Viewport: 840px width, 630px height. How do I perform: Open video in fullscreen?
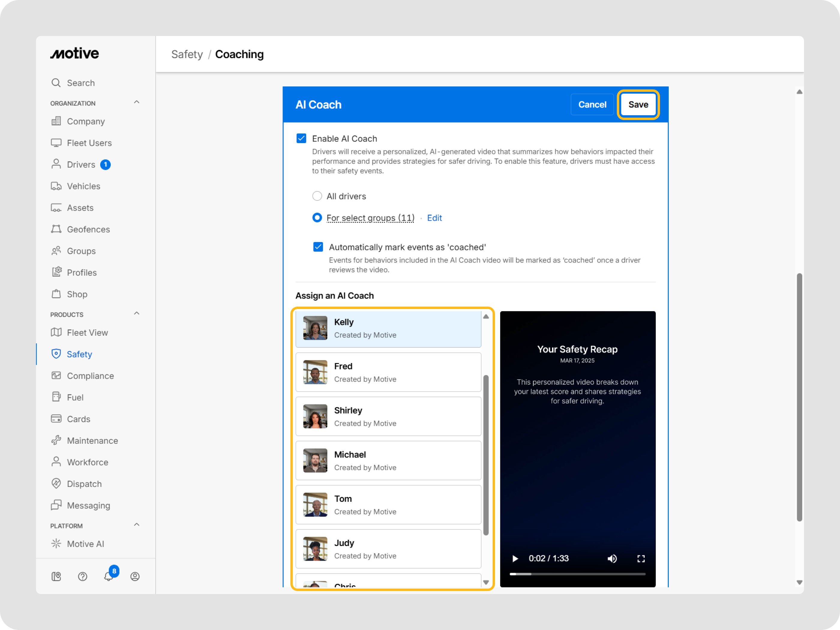coord(641,558)
